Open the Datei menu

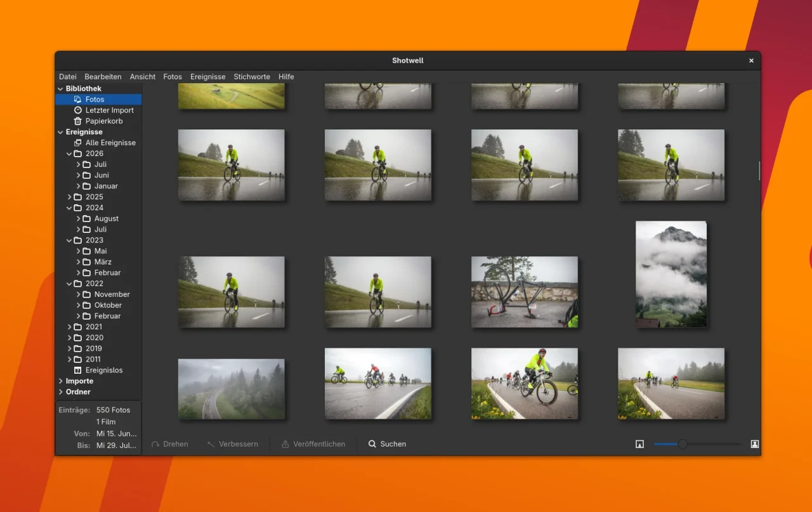68,77
